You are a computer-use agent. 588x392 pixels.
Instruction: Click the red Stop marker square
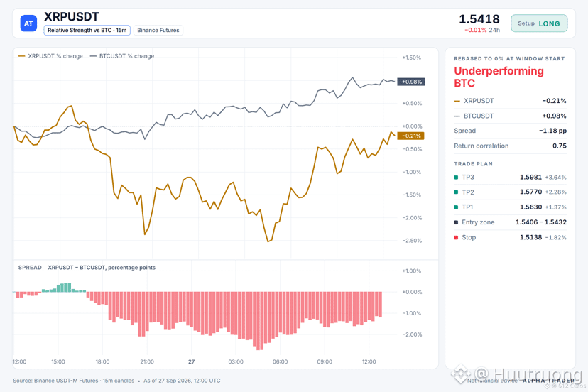(456, 237)
